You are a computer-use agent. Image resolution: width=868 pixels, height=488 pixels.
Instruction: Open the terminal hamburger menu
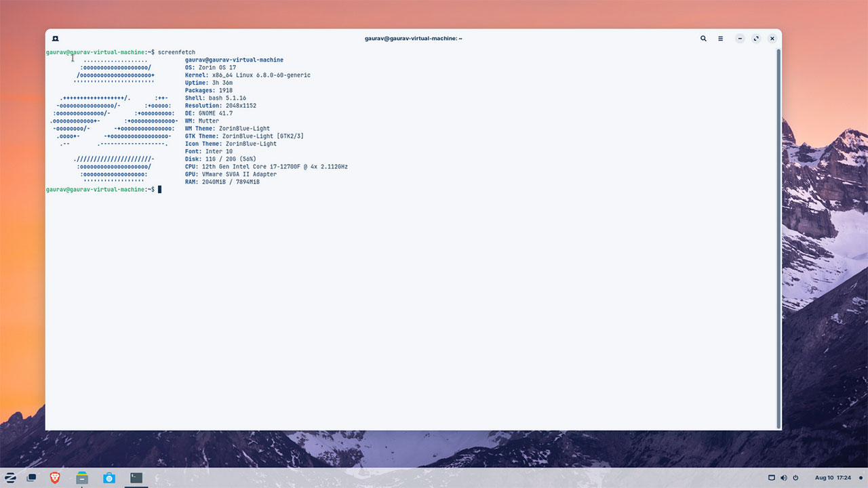pyautogui.click(x=721, y=39)
